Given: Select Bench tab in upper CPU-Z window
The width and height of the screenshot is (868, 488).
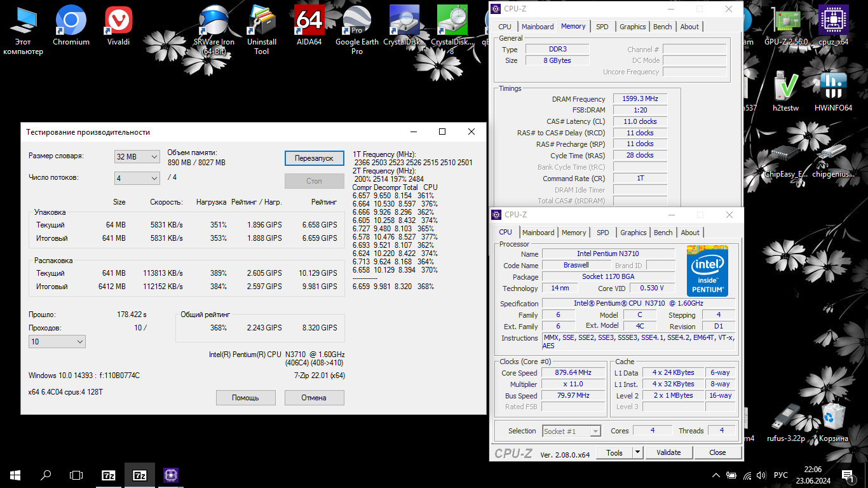Looking at the screenshot, I should 663,27.
